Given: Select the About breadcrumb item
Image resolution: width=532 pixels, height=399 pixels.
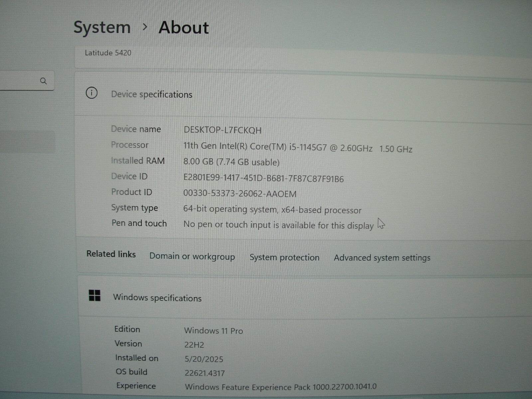Looking at the screenshot, I should pyautogui.click(x=184, y=28).
